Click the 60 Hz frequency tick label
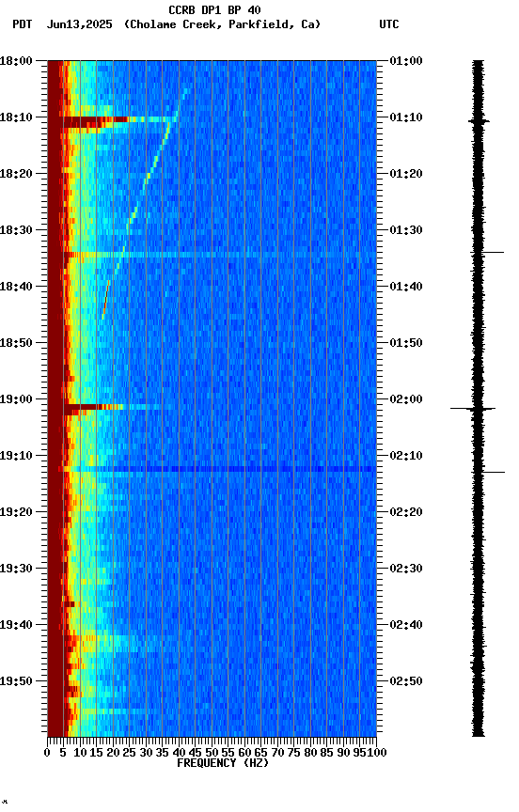519x812 pixels. (244, 753)
